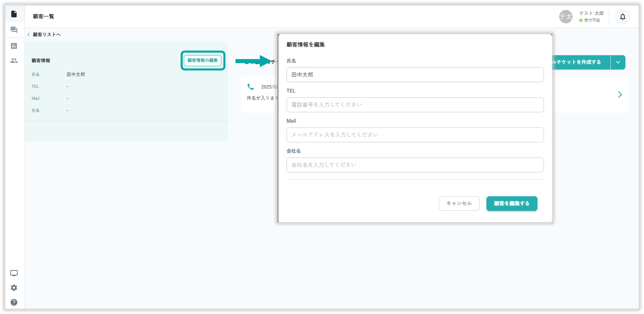Open ticket row right chevron

[x=620, y=95]
